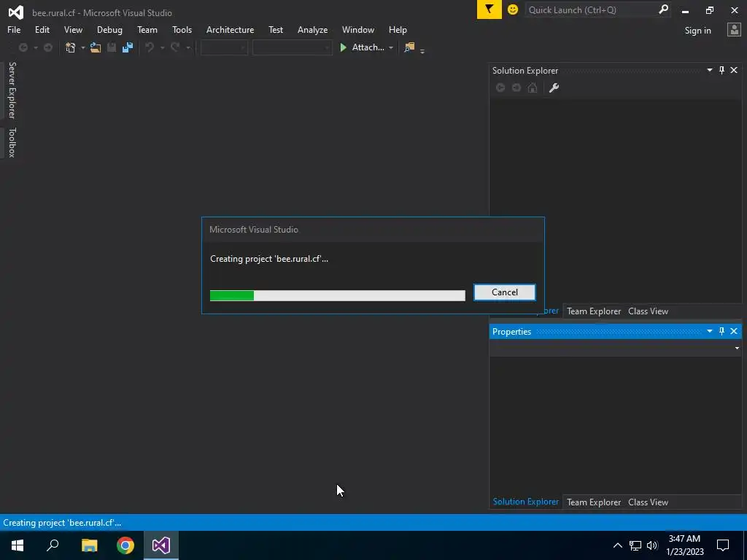Click the smiley feedback icon
Screen dimensions: 747x560
point(513,9)
